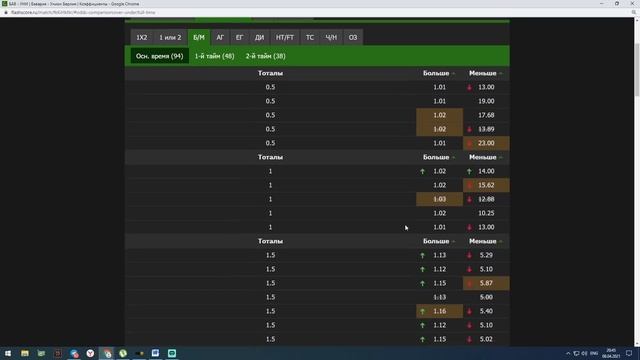Click zoom magnifier icon in address bar
Viewport: 640px width, 360px height.
point(633,13)
